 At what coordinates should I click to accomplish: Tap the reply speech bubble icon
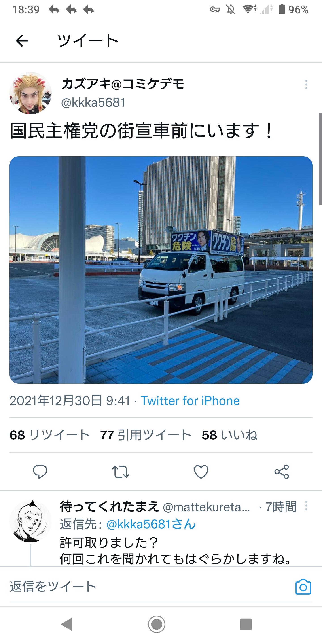(40, 472)
